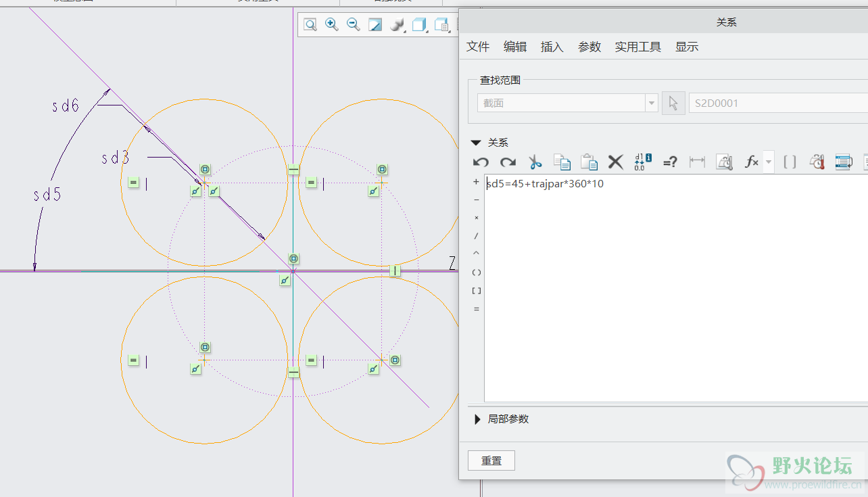Insert parameter name brackets icon
The height and width of the screenshot is (497, 868).
[x=790, y=162]
